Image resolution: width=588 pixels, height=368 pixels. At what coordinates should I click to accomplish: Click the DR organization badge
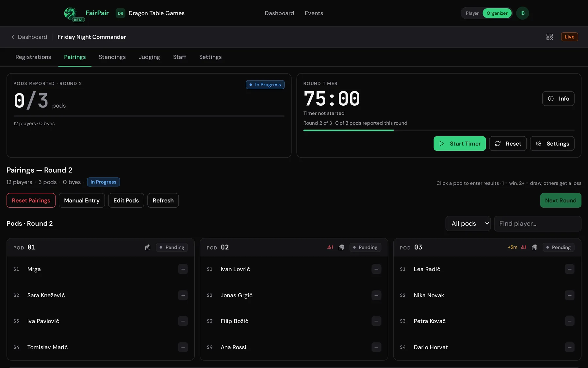120,13
